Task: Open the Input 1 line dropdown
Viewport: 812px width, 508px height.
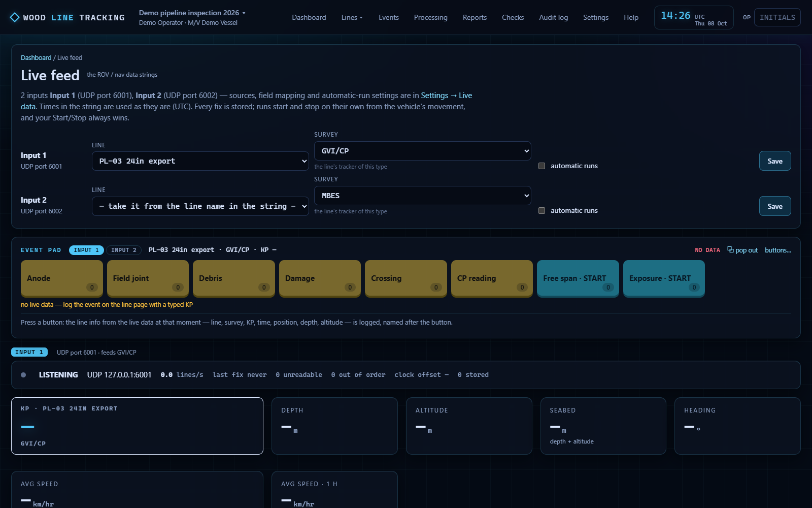Action: click(x=200, y=161)
